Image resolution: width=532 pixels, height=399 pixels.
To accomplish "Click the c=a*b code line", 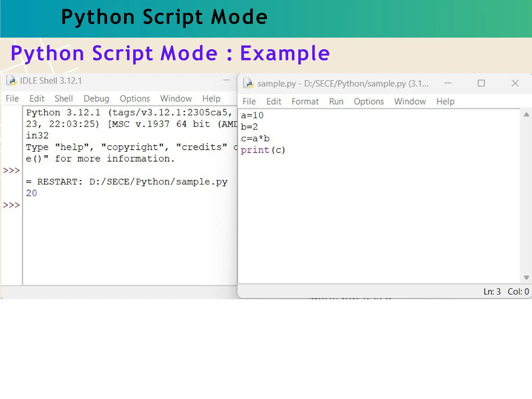I will 255,138.
